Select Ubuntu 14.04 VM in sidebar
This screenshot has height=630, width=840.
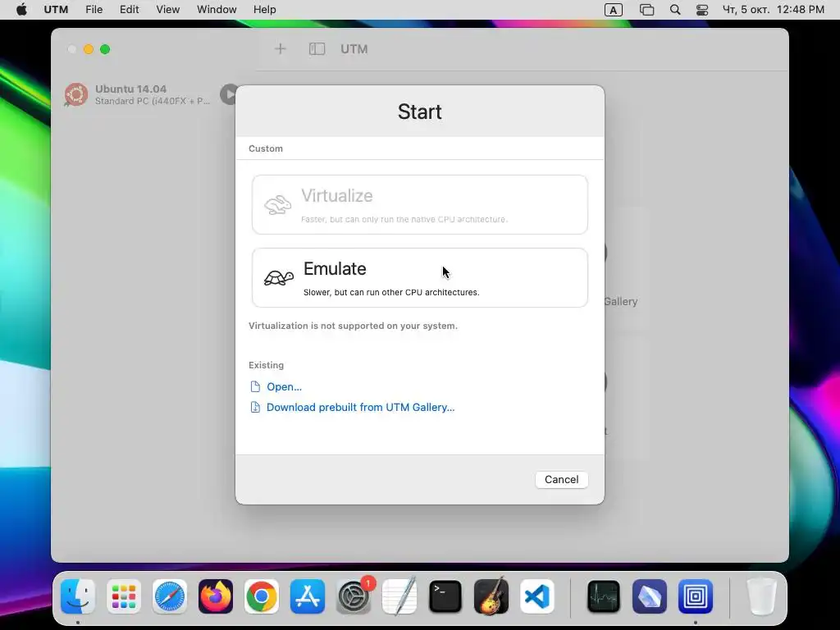tap(142, 95)
